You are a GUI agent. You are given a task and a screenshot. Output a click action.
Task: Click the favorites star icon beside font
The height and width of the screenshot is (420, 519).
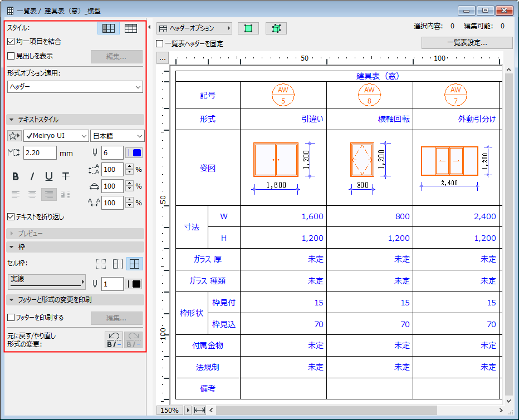pyautogui.click(x=14, y=136)
